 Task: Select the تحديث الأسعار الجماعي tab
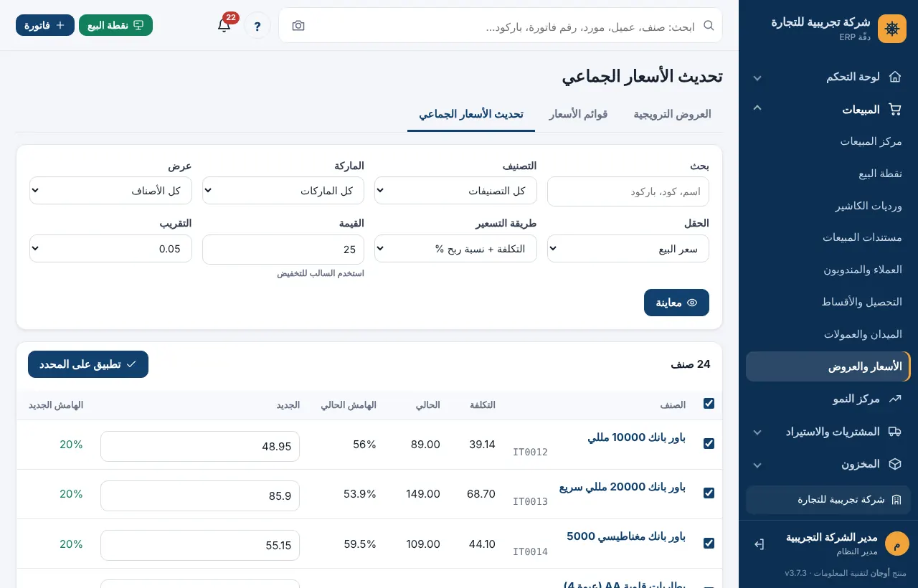(x=471, y=114)
